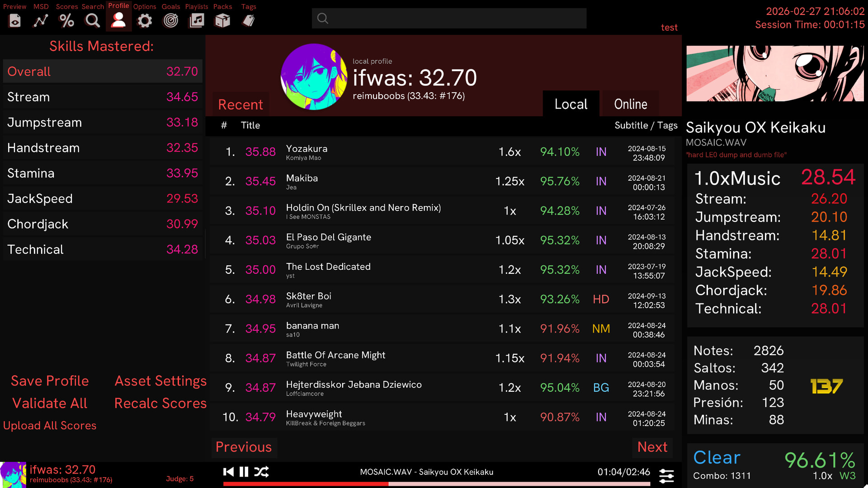868x488 pixels.
Task: Seek in the music progress bar
Action: click(x=436, y=484)
